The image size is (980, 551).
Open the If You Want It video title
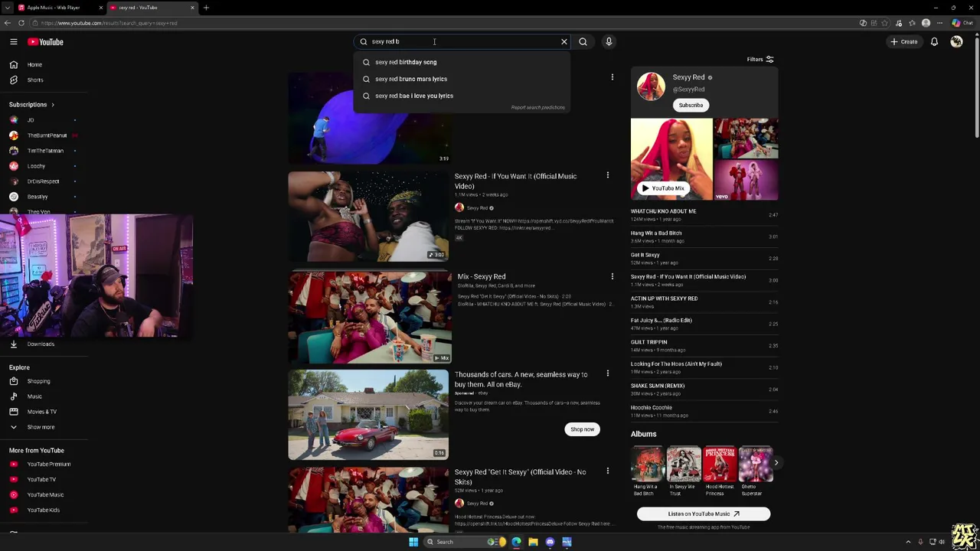tap(516, 181)
